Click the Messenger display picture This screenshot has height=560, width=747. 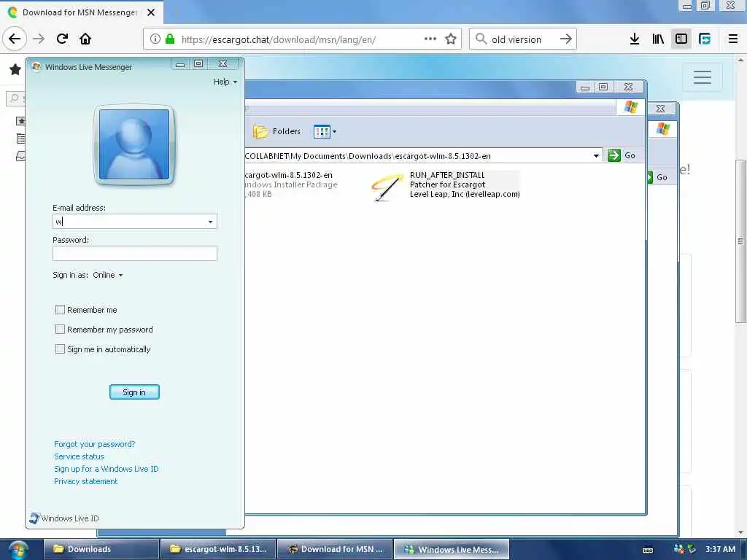tap(134, 144)
